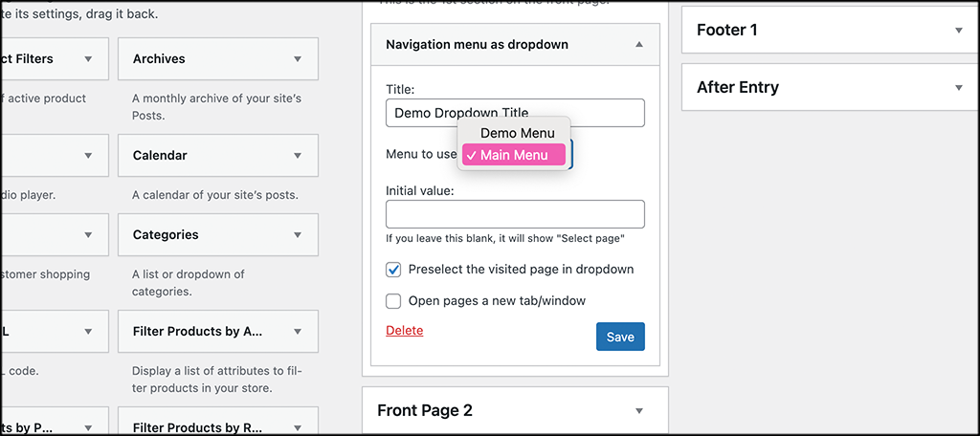Click 'A calendar of your site's posts' text
The image size is (980, 436).
tap(214, 195)
